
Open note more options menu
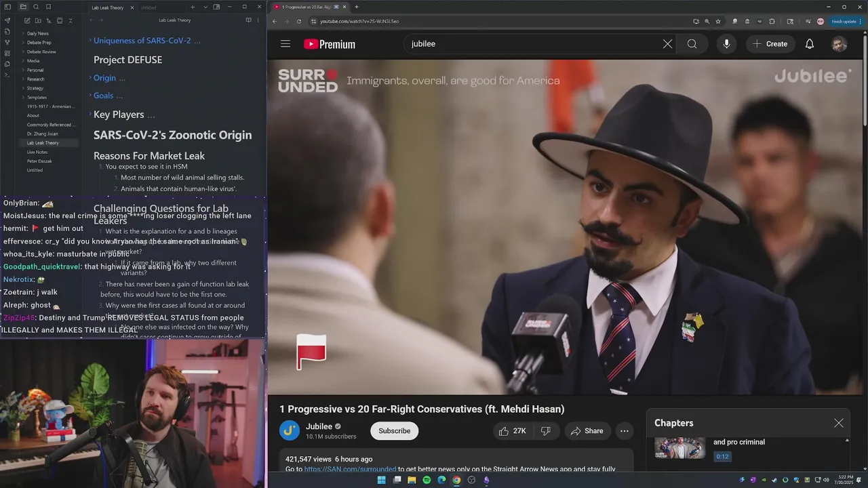(258, 20)
